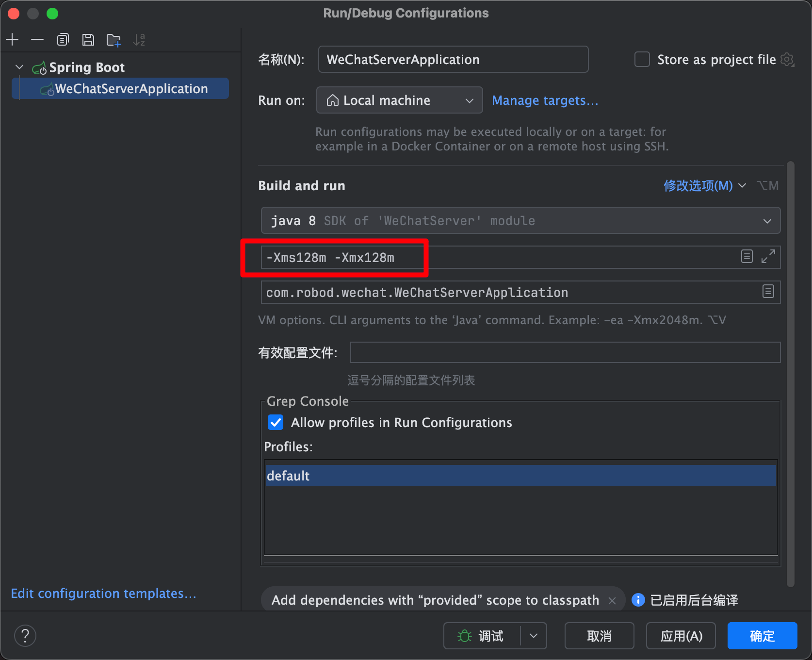
Task: Open the 修改选项(M) options menu
Action: (x=704, y=185)
